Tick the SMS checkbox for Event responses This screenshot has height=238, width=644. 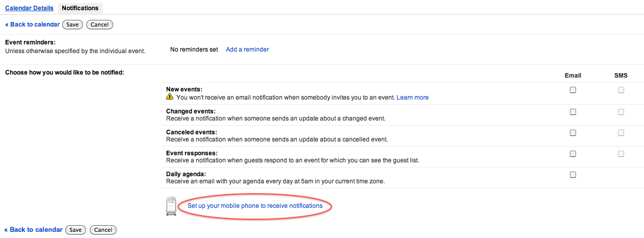pyautogui.click(x=621, y=154)
